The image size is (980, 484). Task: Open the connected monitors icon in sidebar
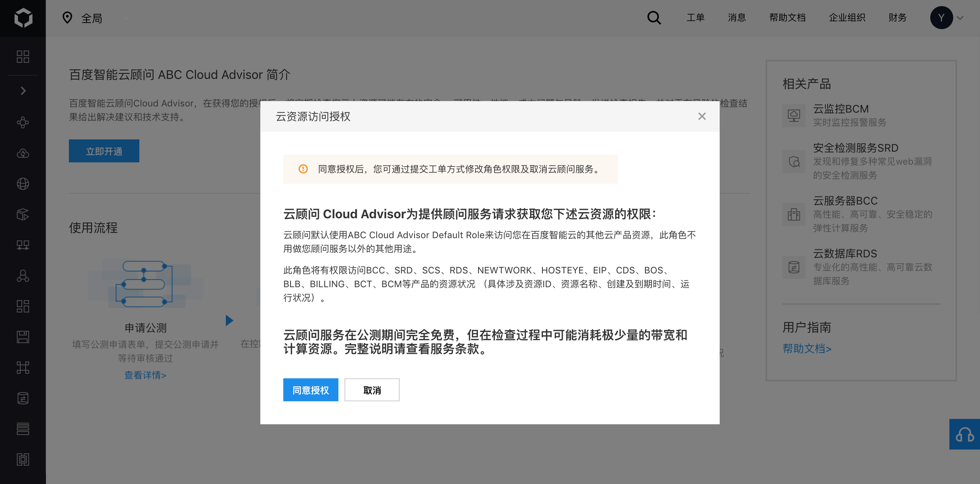click(x=23, y=245)
